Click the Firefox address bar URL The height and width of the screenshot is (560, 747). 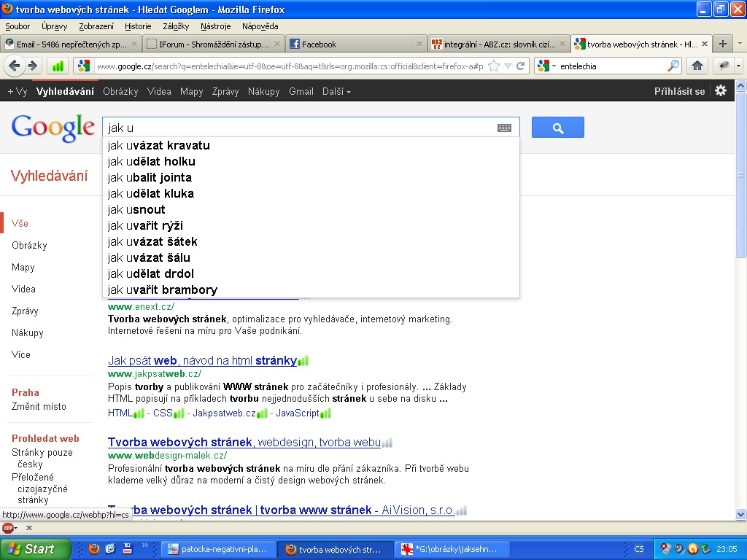(290, 66)
